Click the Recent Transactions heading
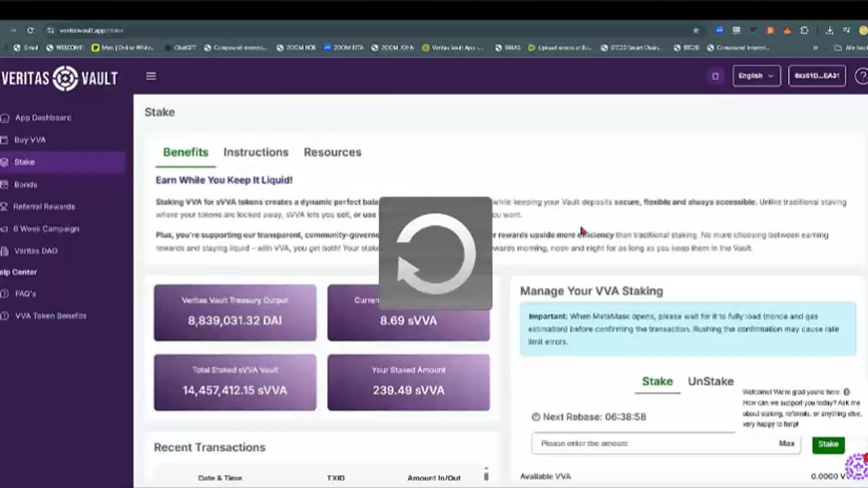Screen dimensions: 868x488 (210, 447)
